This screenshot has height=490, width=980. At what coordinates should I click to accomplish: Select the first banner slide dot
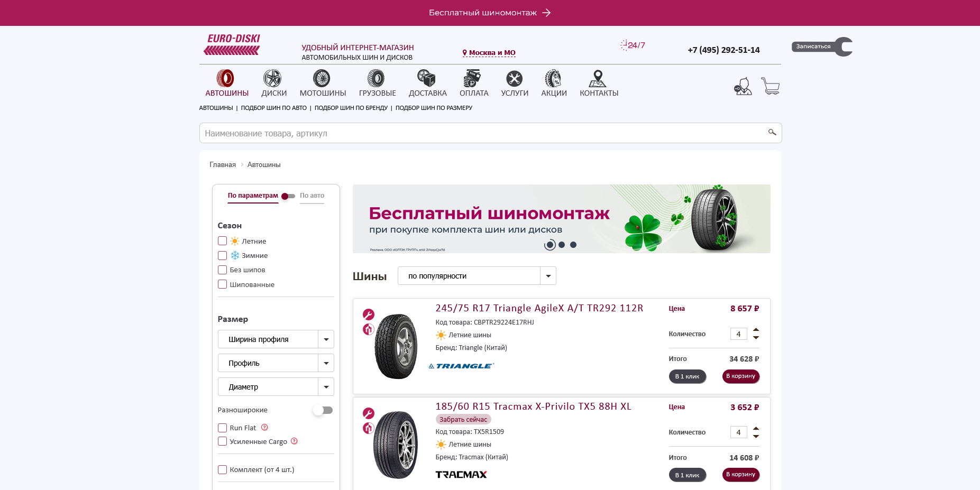(x=550, y=245)
